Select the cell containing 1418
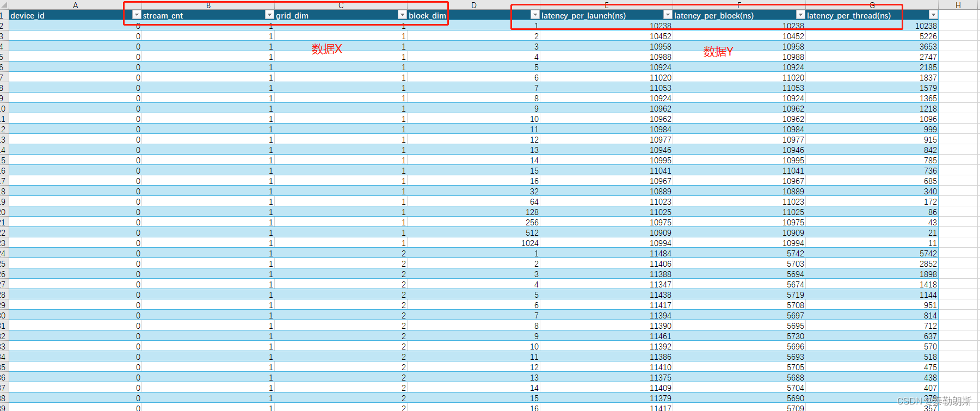 tap(872, 284)
